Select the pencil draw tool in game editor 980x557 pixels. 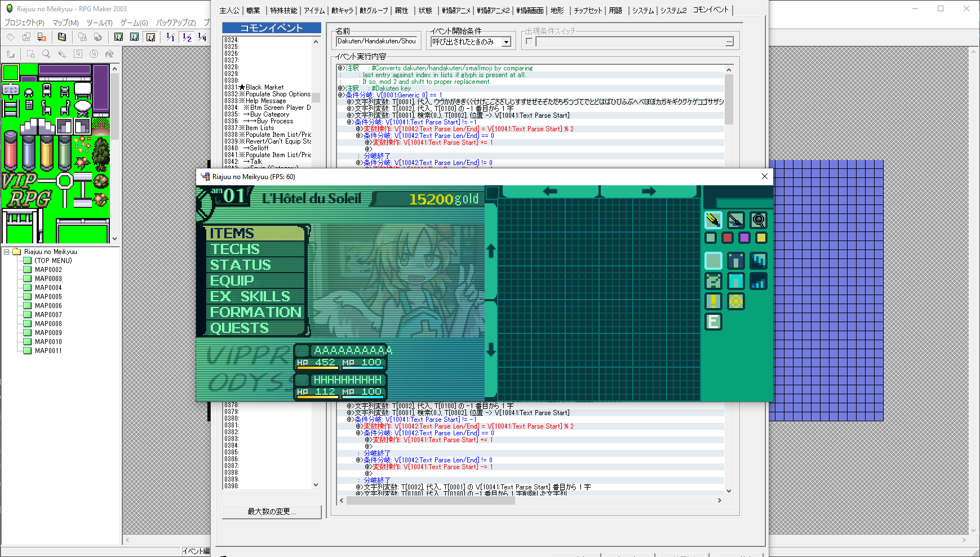(x=713, y=220)
